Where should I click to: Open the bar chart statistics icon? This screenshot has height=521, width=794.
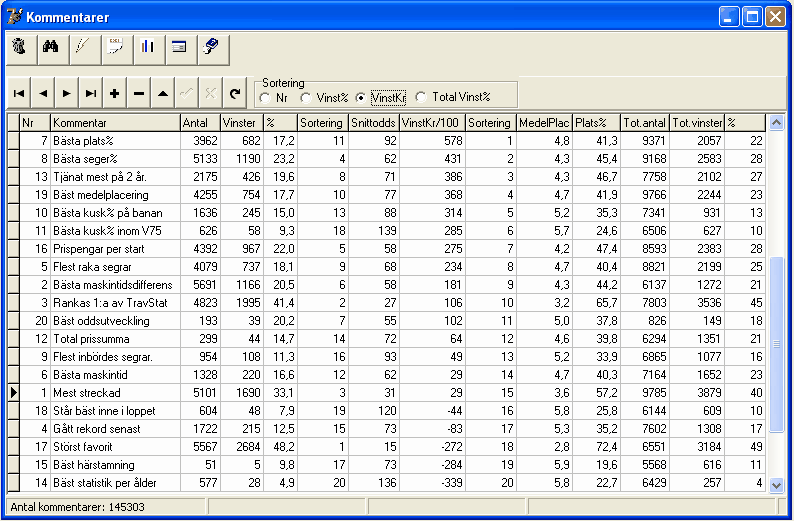point(149,50)
